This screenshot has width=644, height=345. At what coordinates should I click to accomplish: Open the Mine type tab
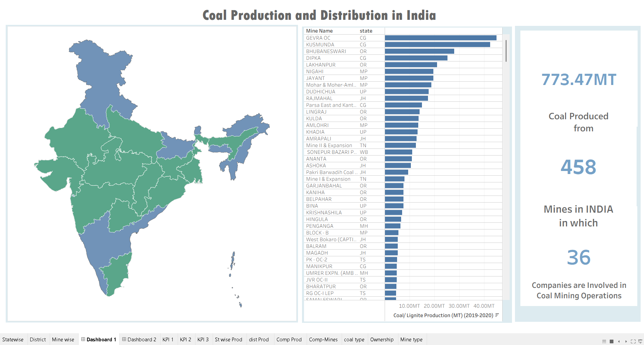(412, 339)
